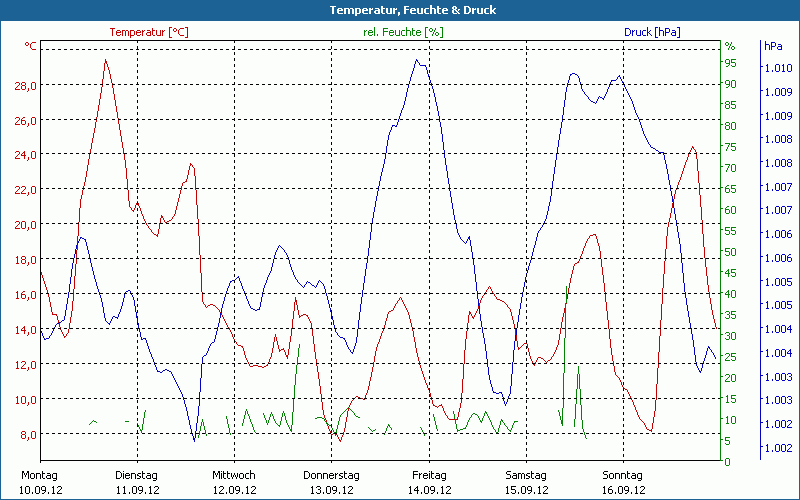
Task: Click the 1.010 pressure axis tick
Action: click(x=777, y=68)
